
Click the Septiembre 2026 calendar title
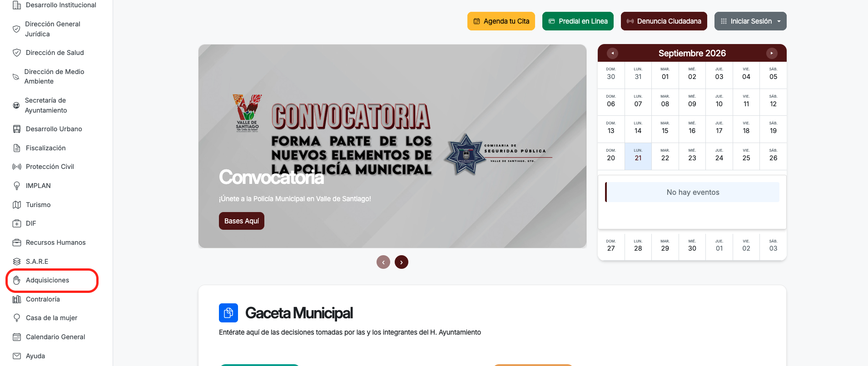(x=692, y=53)
